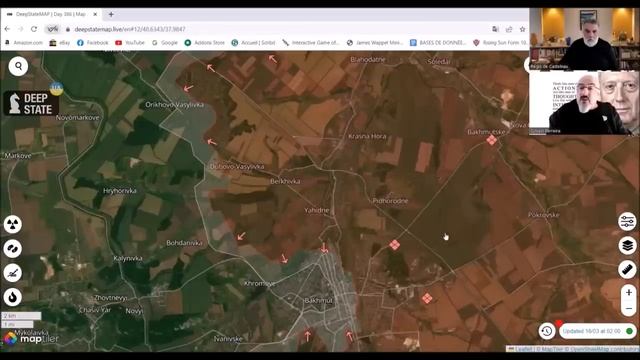Select the ruler measurement tool

pos(627,269)
